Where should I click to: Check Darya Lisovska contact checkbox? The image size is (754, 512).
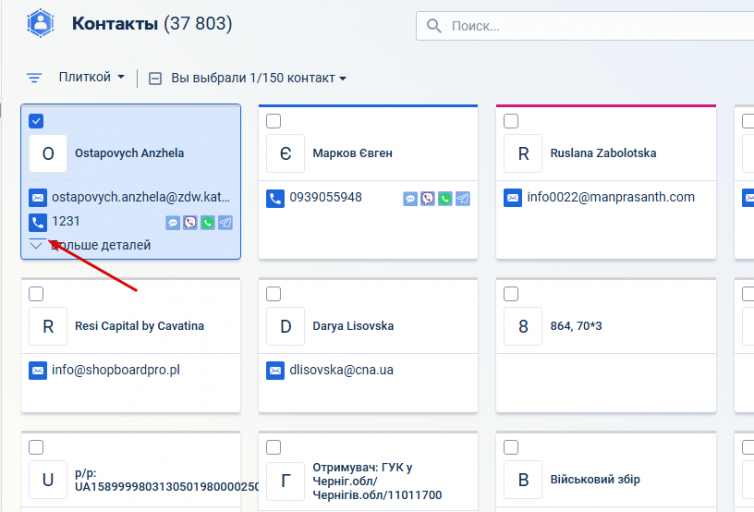[274, 294]
